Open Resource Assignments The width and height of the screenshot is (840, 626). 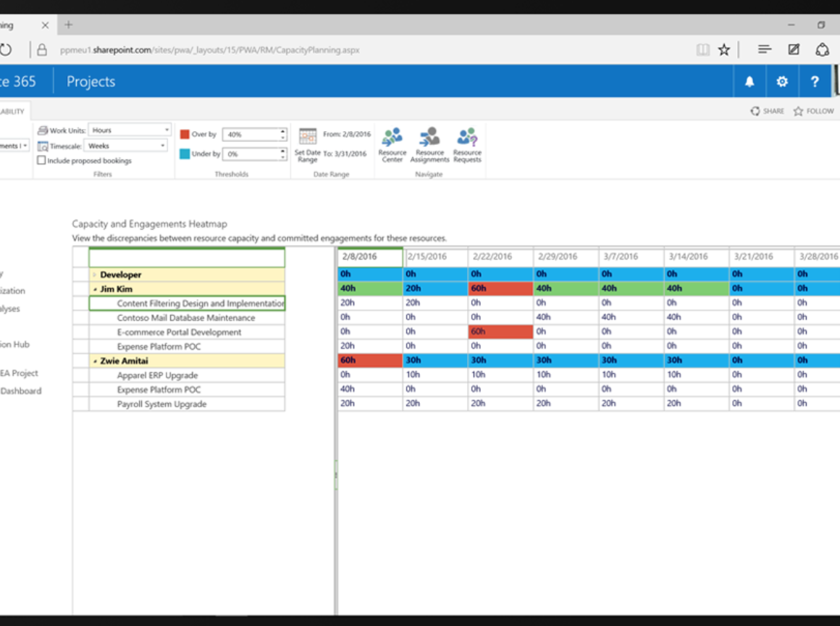(429, 145)
